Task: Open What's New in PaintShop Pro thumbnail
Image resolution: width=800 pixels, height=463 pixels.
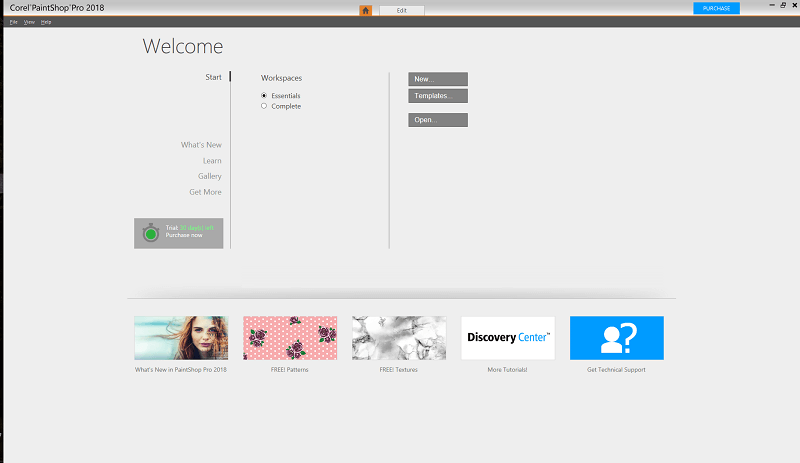Action: [181, 338]
